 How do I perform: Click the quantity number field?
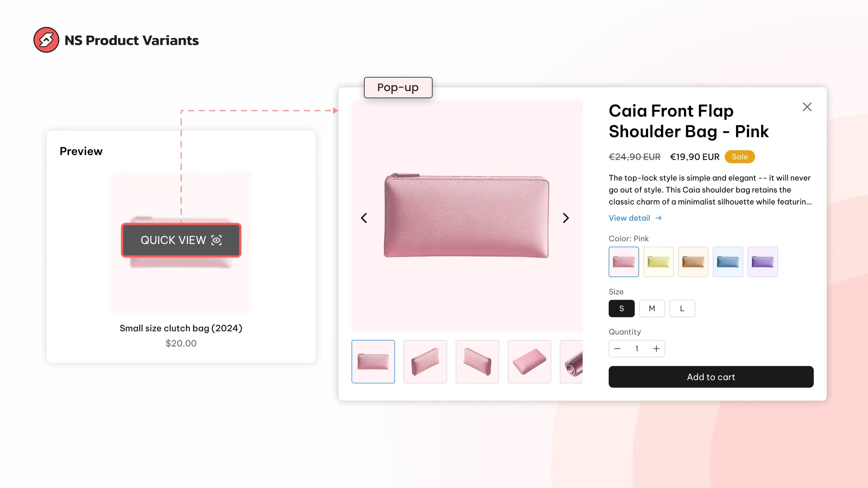point(637,348)
